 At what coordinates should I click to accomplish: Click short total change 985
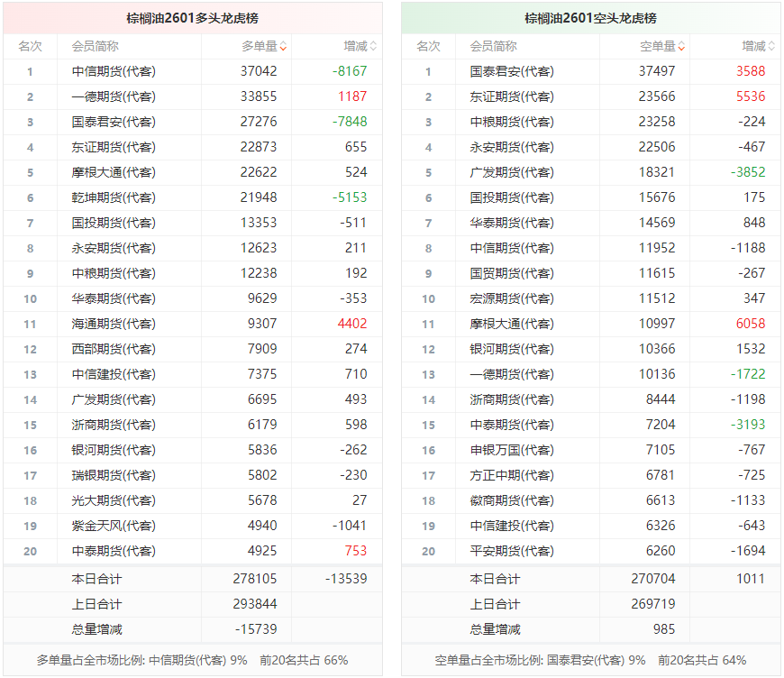click(x=664, y=629)
